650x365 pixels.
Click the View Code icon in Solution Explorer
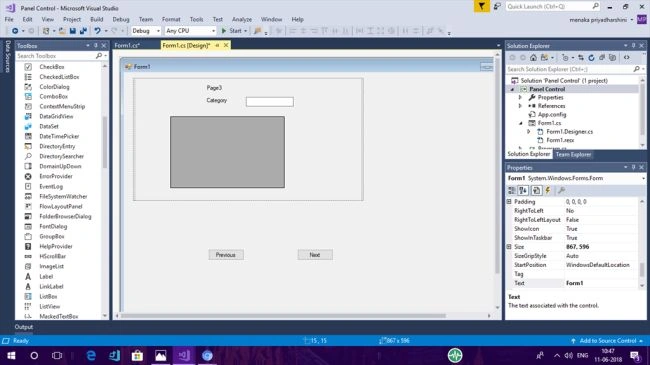(626, 58)
